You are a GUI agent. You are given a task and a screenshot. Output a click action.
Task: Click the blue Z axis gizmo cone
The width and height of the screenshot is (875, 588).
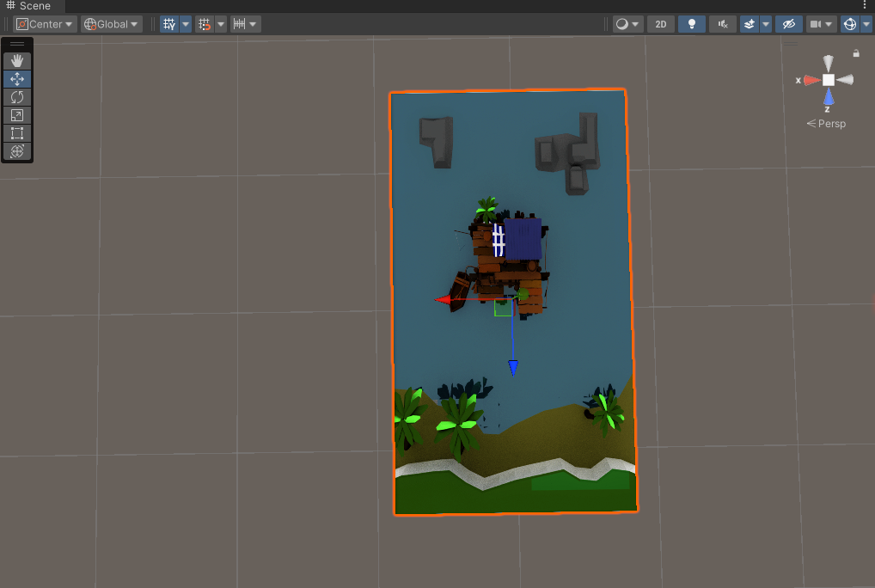[829, 96]
